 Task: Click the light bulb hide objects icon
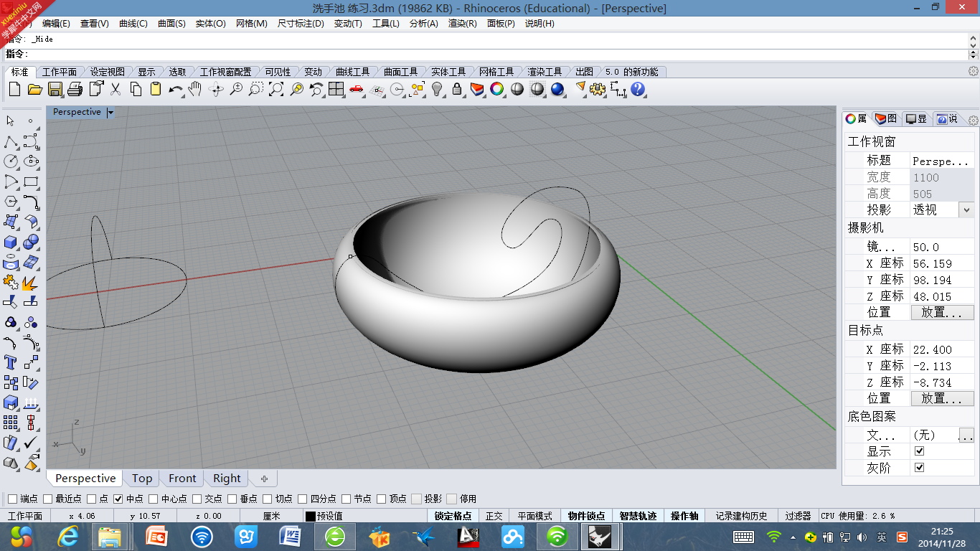(437, 89)
